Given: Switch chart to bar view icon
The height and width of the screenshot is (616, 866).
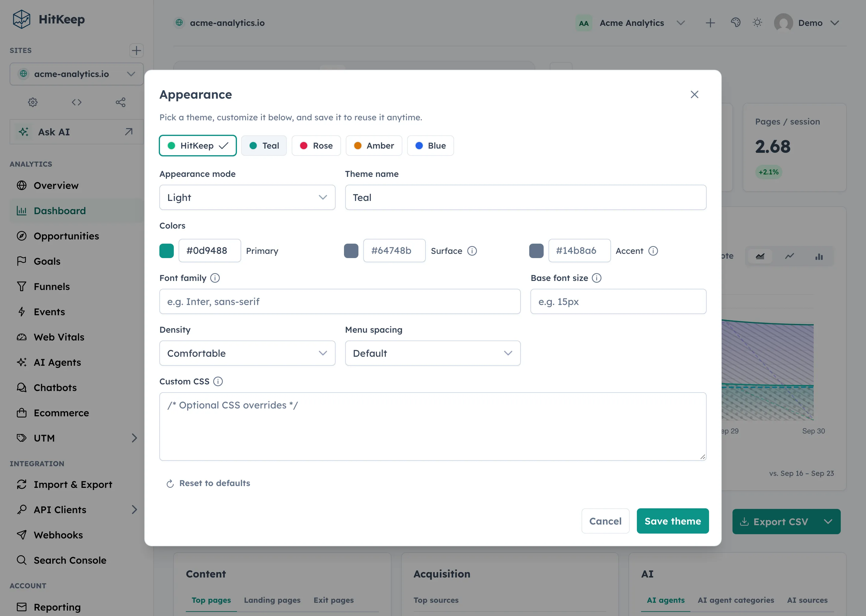Looking at the screenshot, I should pyautogui.click(x=819, y=256).
